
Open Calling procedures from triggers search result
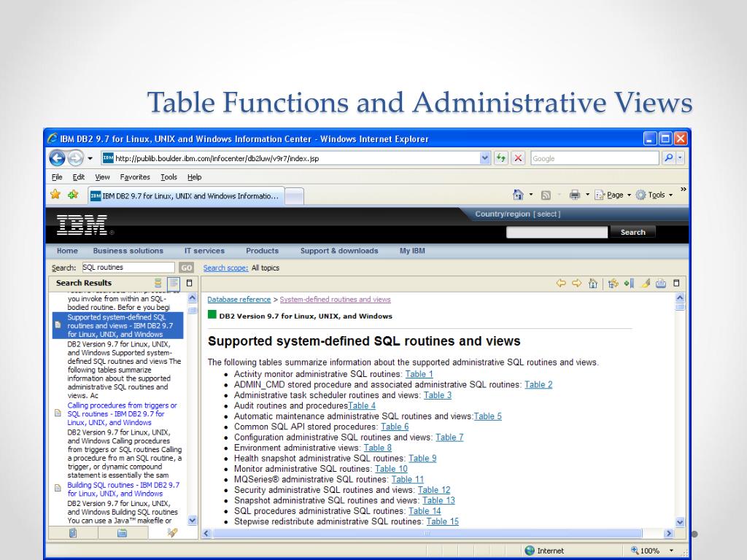122,414
